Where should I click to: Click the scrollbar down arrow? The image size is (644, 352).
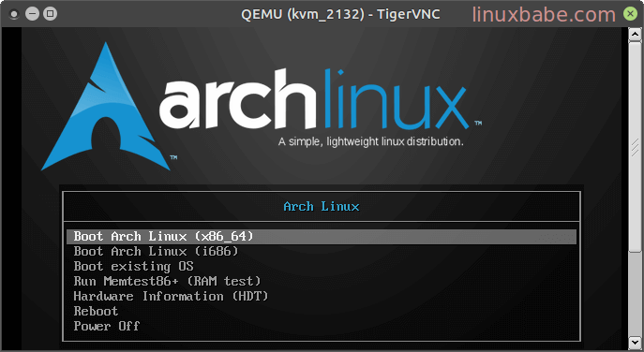[635, 342]
